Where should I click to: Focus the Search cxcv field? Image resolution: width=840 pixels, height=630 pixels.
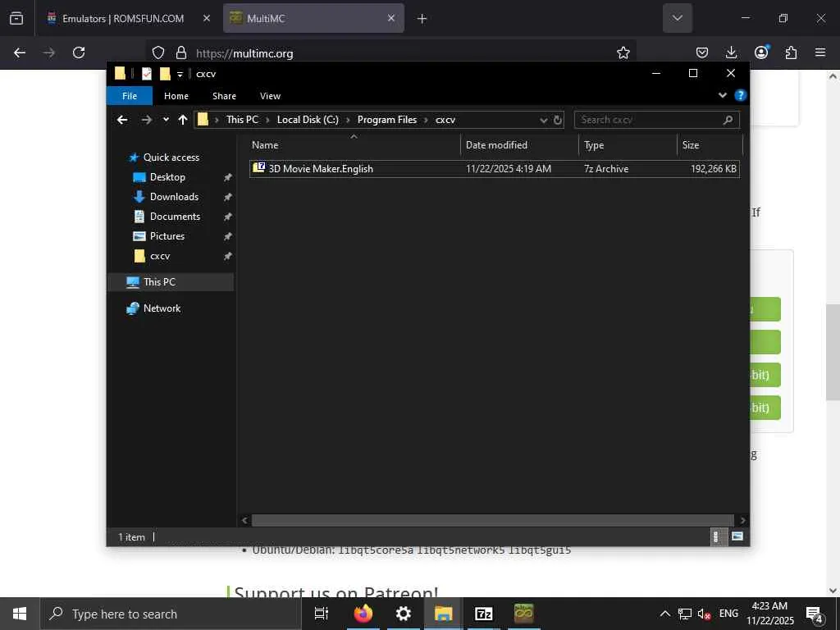(657, 120)
